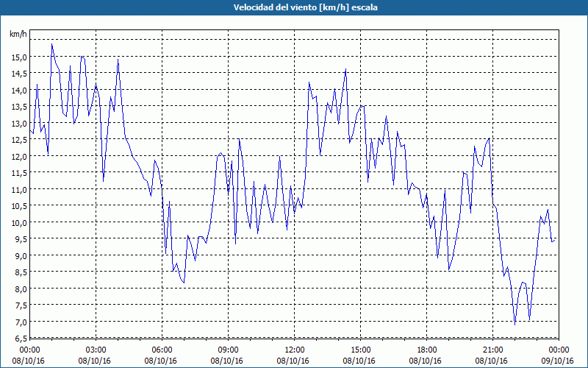Click the 03:00 time label
The width and height of the screenshot is (588, 368).
click(x=96, y=350)
